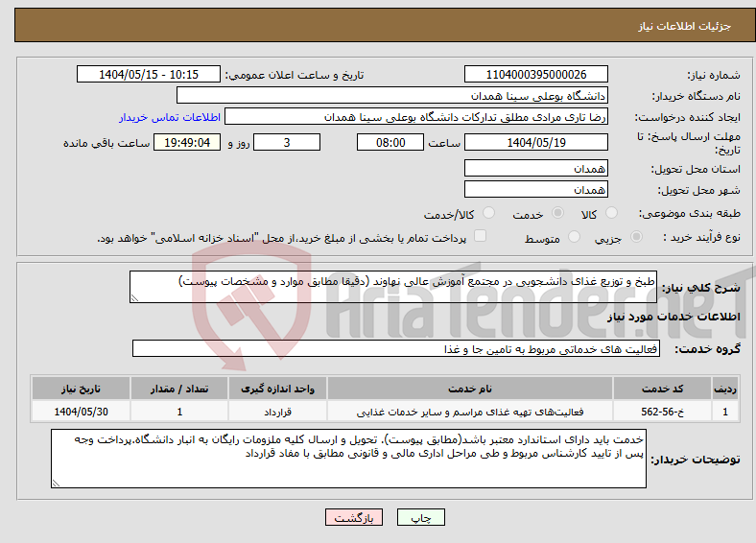Select the خدمت radio button
756x543 pixels.
click(557, 213)
